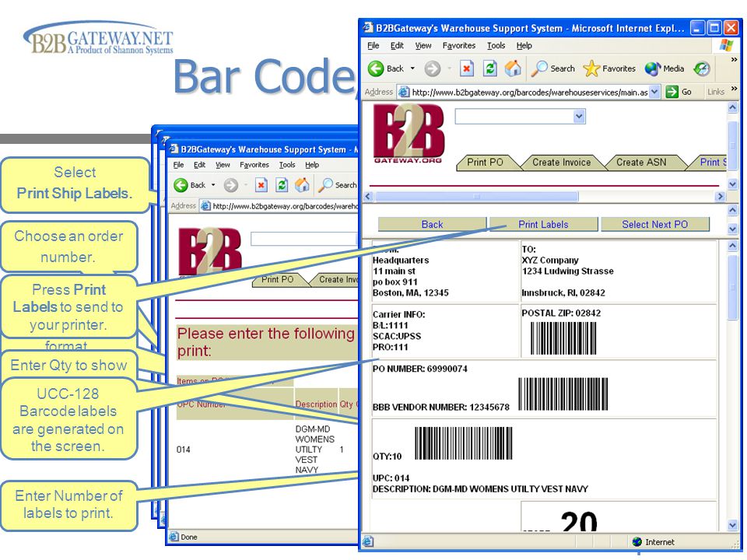
Task: Click the page icon in the front window address bar
Action: (404, 92)
